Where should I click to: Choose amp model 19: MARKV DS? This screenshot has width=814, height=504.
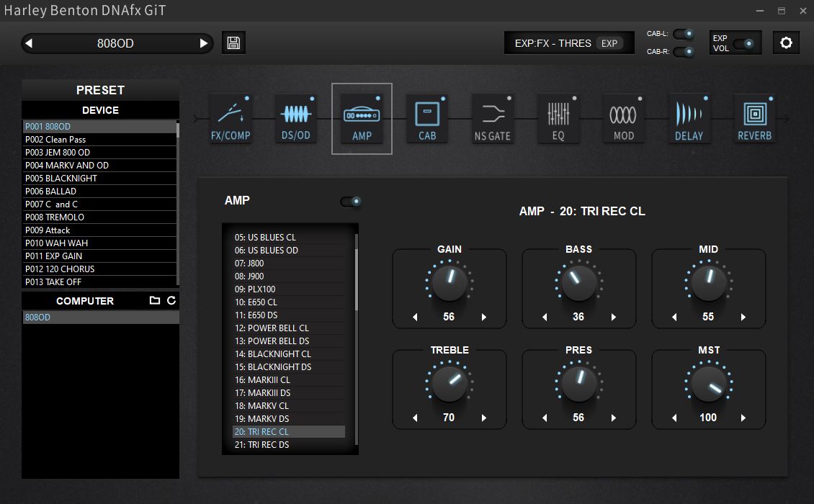point(289,419)
